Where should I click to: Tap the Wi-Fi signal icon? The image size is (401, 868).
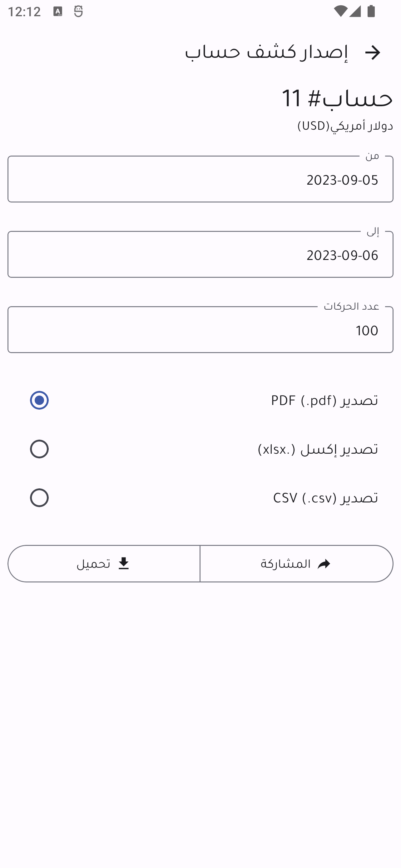click(340, 12)
